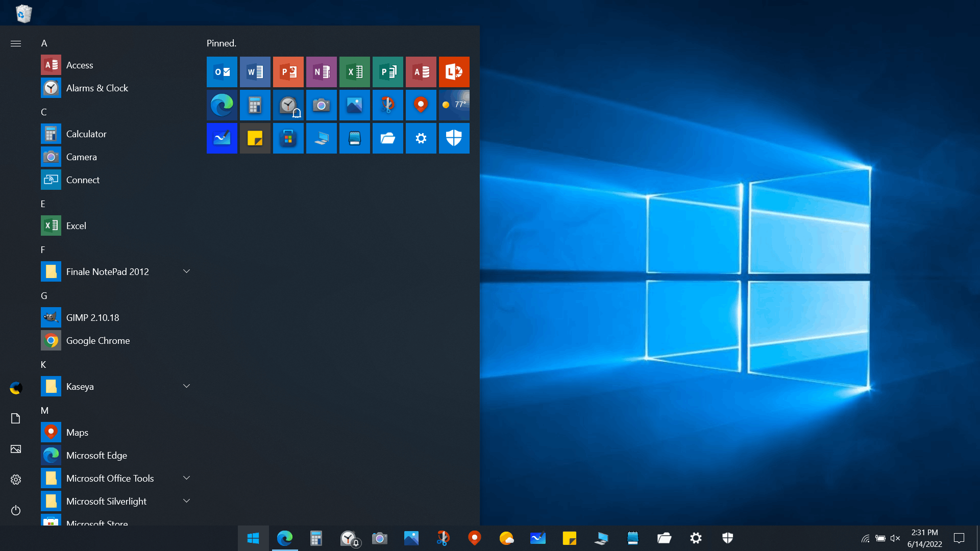Open Documents from Start sidebar
980x551 pixels.
coord(16,419)
